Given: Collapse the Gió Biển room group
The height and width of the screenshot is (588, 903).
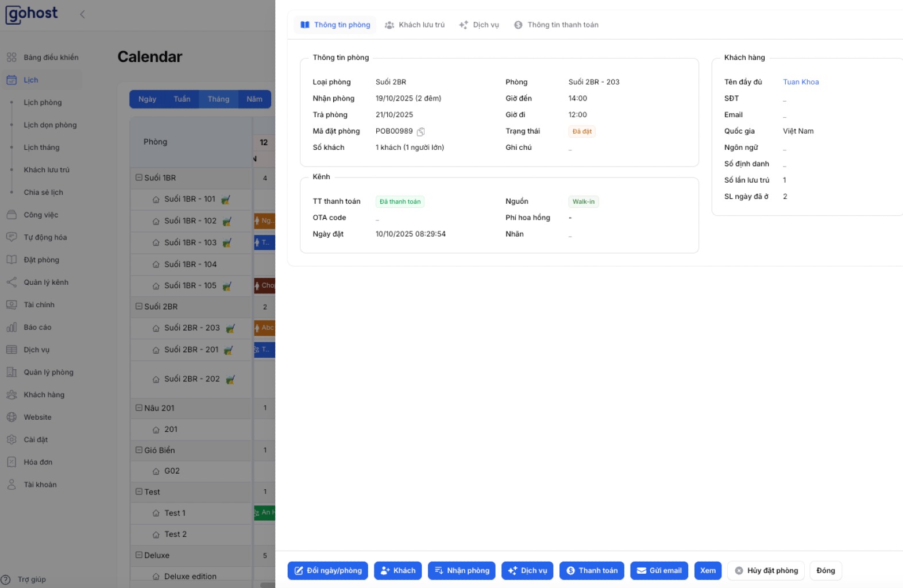Looking at the screenshot, I should pyautogui.click(x=139, y=450).
